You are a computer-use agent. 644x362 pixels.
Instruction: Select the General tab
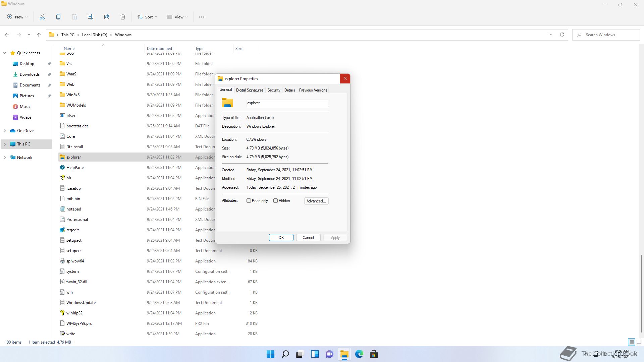click(225, 90)
